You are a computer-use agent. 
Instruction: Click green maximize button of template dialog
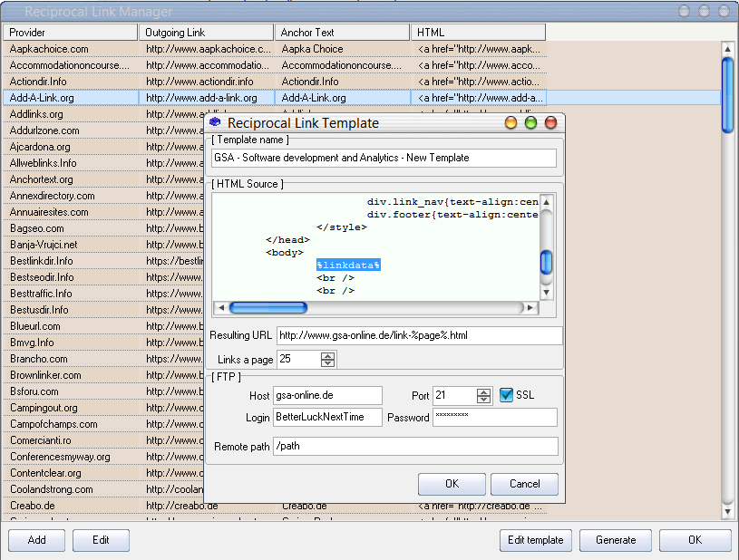point(530,122)
